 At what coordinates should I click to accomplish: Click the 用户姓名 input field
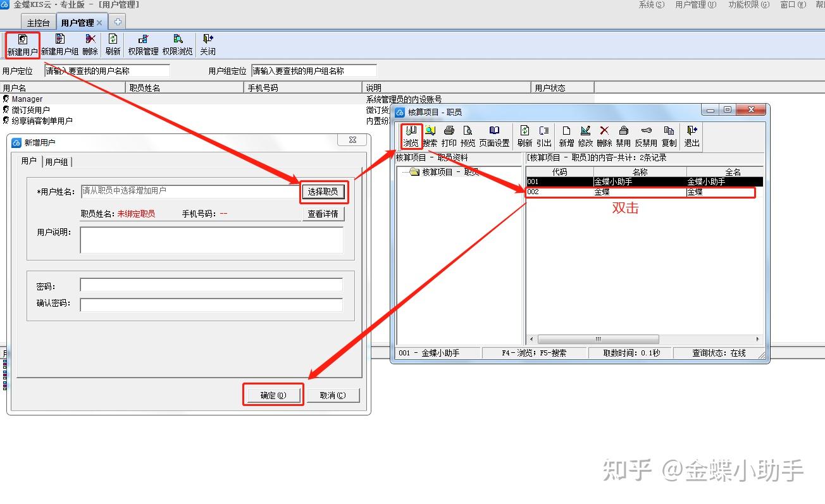tap(190, 191)
